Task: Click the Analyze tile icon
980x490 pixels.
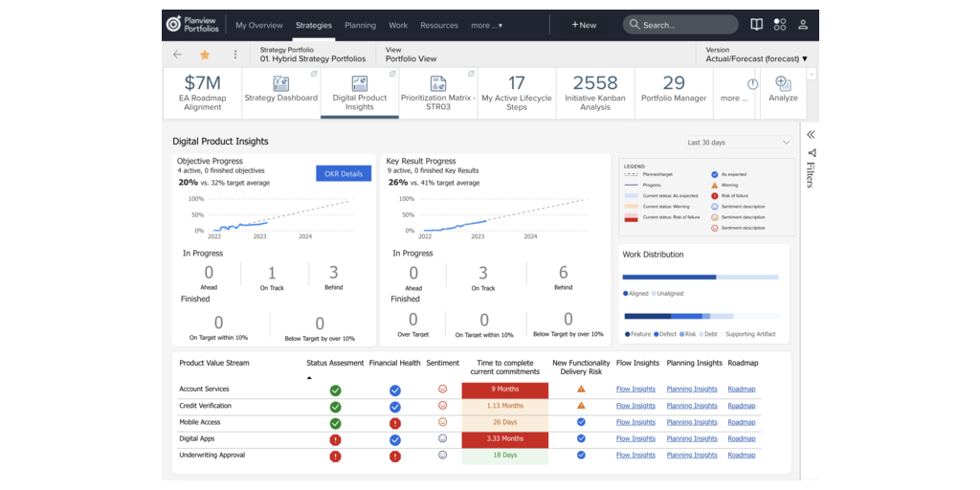Action: point(783,84)
